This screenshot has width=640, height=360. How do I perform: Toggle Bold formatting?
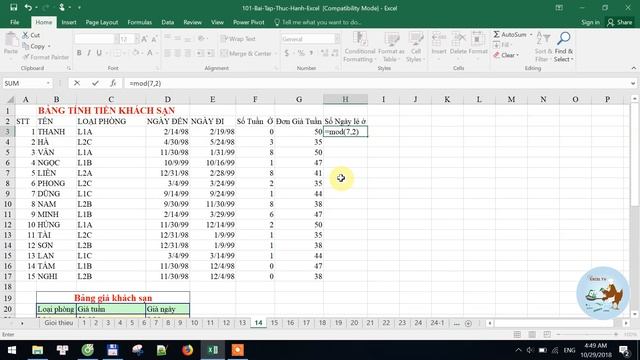(79, 53)
